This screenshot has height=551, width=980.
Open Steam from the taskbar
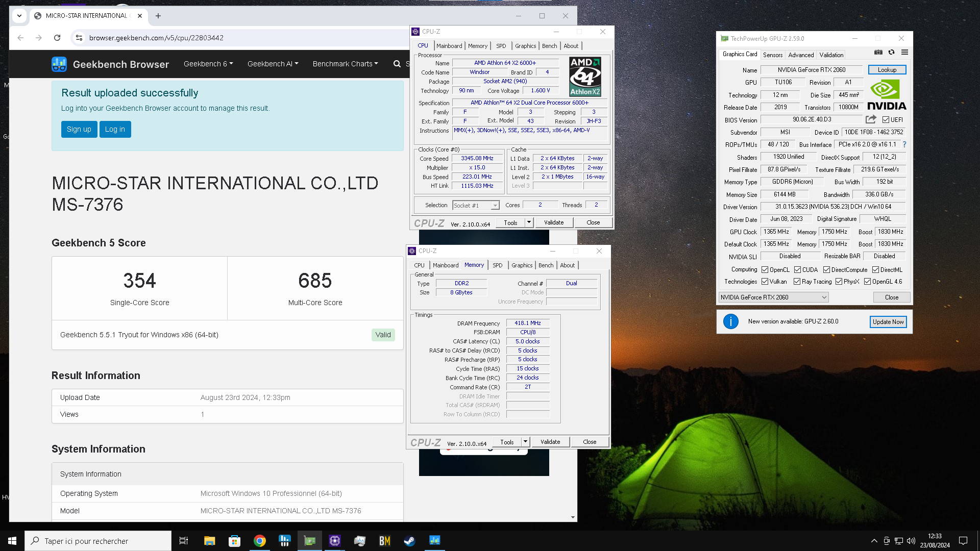pyautogui.click(x=409, y=541)
